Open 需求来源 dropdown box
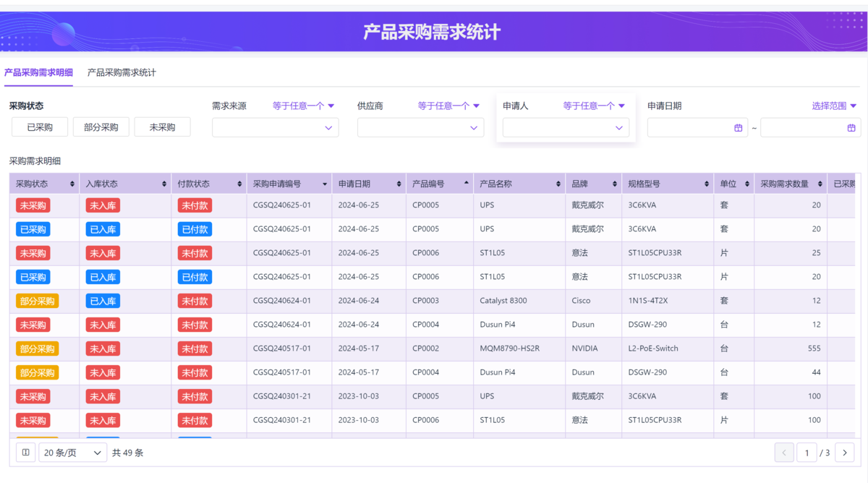The image size is (868, 483). [x=275, y=128]
